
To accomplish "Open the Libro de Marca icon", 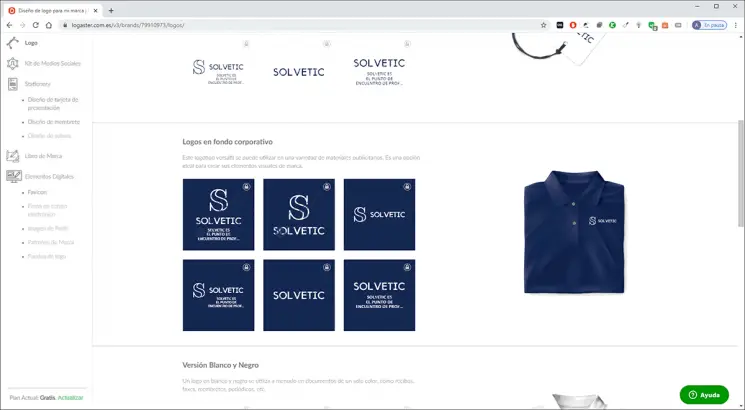I will point(13,156).
